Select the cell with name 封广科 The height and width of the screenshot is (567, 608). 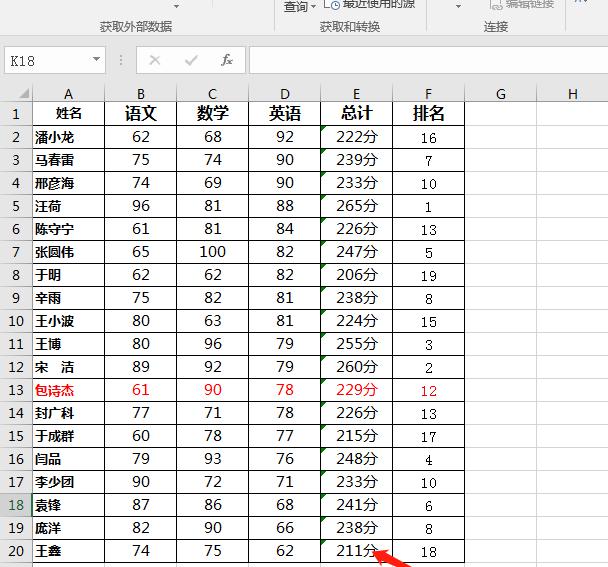click(69, 413)
